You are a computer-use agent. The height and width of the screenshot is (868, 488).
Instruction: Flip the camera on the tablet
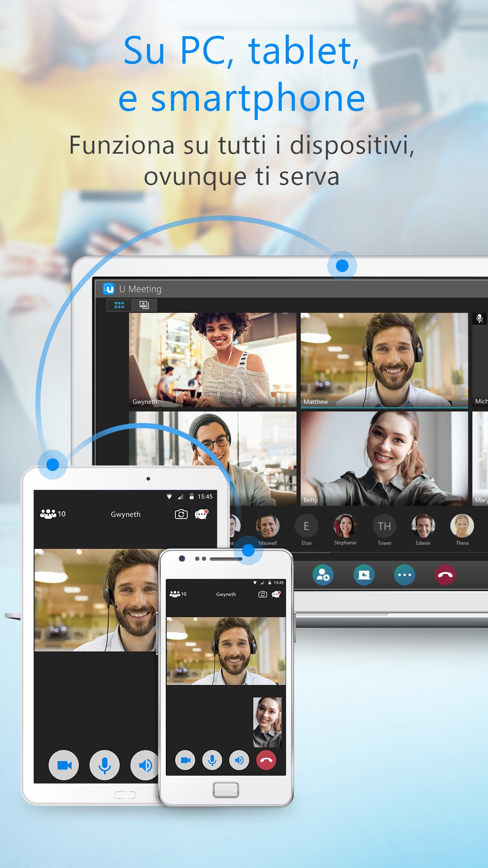(181, 514)
